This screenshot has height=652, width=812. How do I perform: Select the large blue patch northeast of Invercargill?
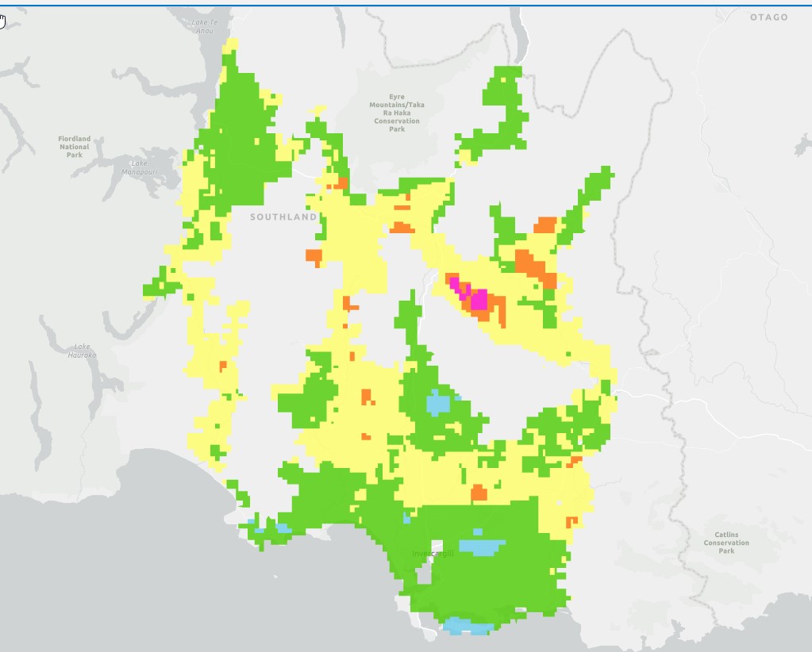point(482,547)
